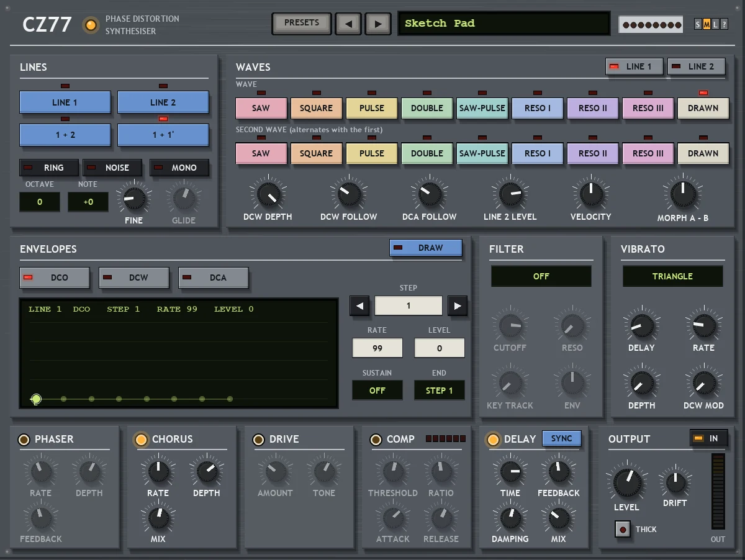Image resolution: width=745 pixels, height=560 pixels.
Task: Toggle the Noise switch
Action: coord(112,168)
